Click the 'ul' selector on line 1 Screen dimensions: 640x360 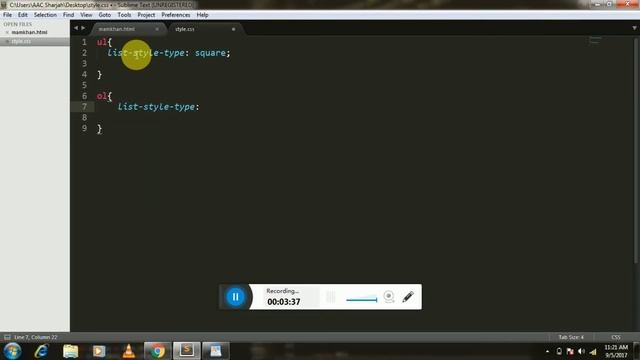click(x=102, y=42)
